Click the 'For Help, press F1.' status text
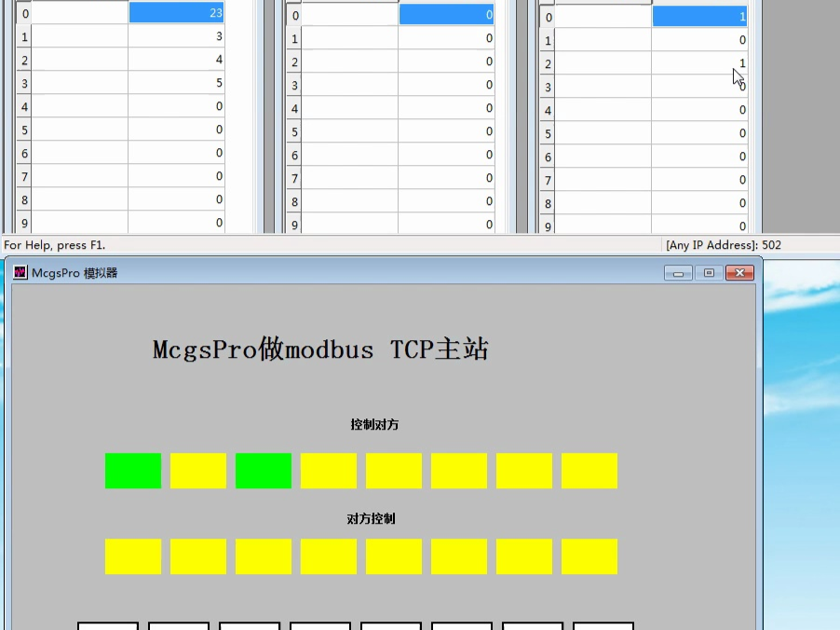 point(55,245)
